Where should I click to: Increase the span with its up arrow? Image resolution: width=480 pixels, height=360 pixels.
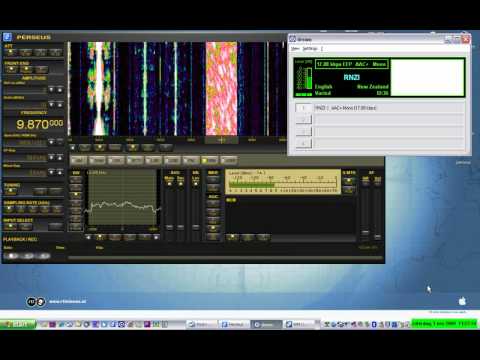click(x=60, y=142)
